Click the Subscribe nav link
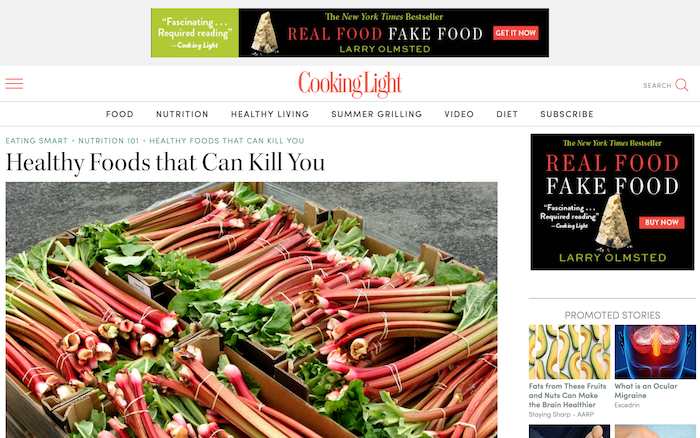 [567, 114]
